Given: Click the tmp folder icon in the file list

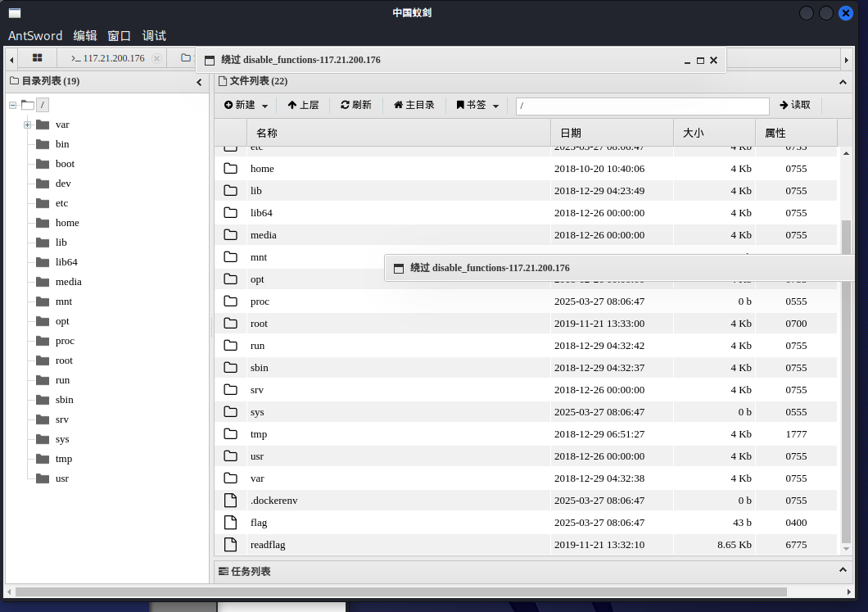Looking at the screenshot, I should [230, 434].
